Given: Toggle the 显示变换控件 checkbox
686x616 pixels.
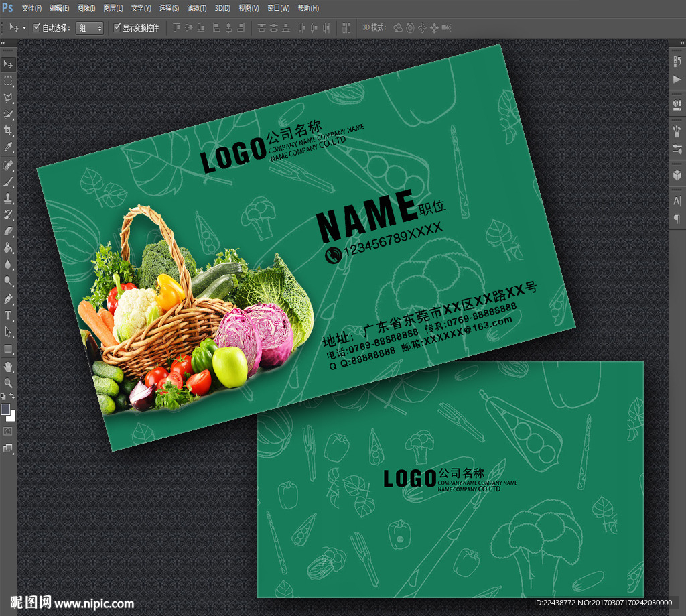Looking at the screenshot, I should pos(117,27).
